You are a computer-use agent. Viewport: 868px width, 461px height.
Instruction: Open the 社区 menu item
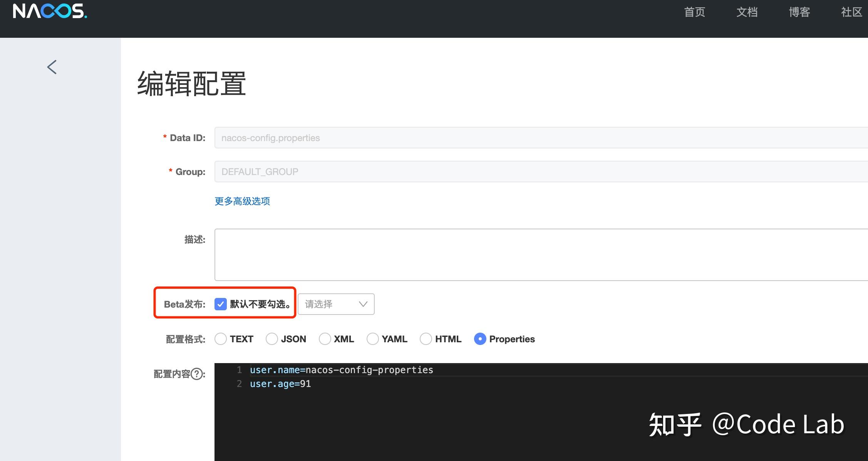pos(851,12)
